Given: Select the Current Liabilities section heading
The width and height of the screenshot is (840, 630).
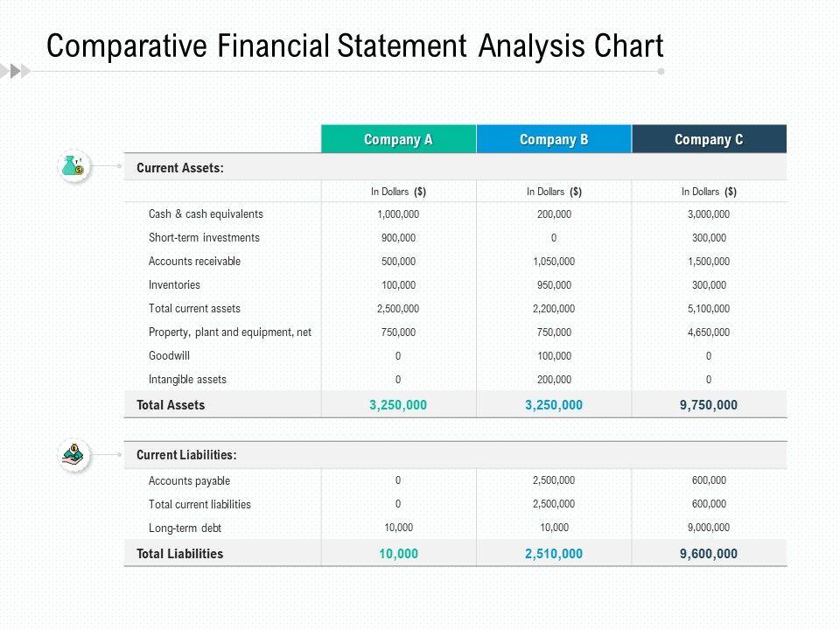Looking at the screenshot, I should (186, 455).
